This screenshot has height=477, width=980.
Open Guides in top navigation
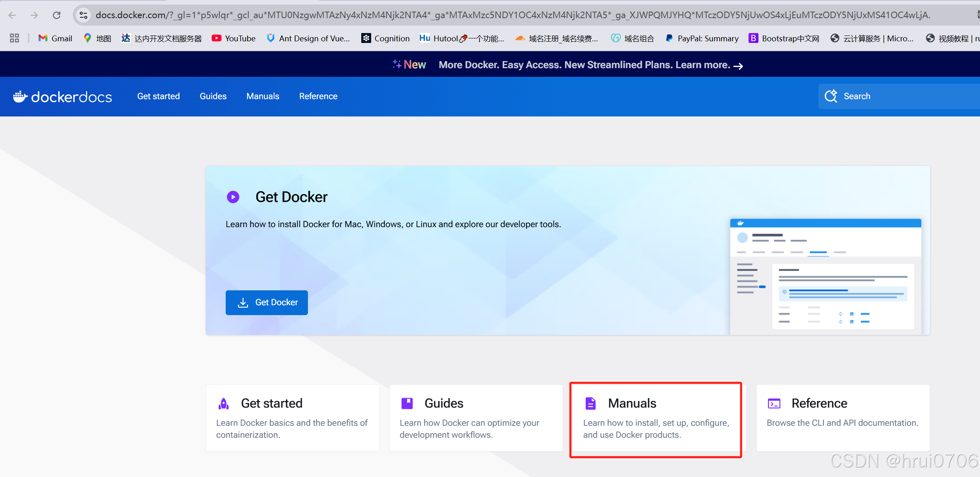[x=213, y=96]
